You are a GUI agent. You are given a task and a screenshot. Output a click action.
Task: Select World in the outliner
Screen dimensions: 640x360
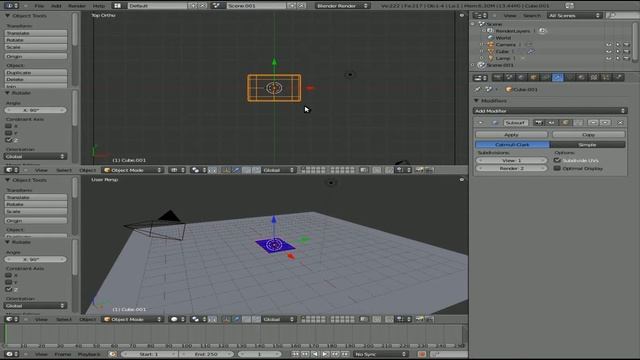503,38
